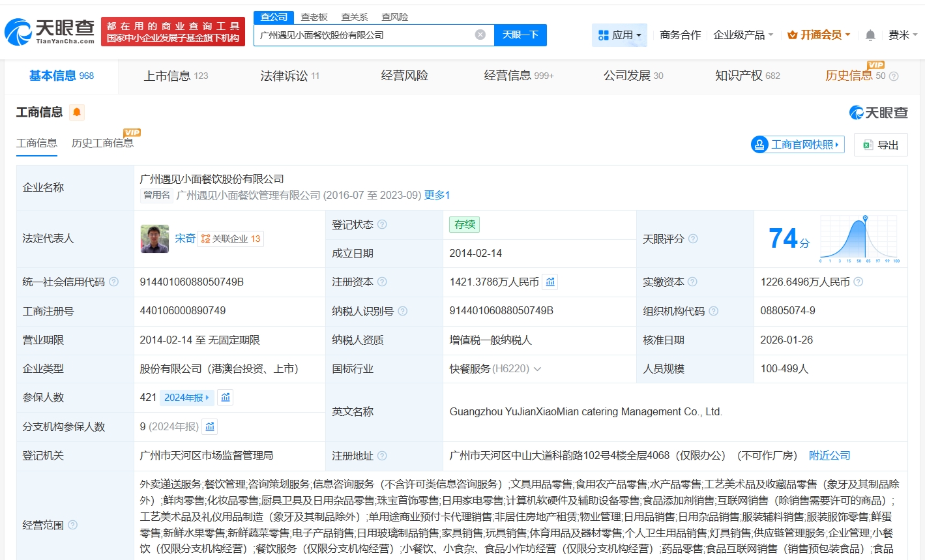The width and height of the screenshot is (925, 560).
Task: Select the 工商信息 sub-tab
Action: point(37,143)
